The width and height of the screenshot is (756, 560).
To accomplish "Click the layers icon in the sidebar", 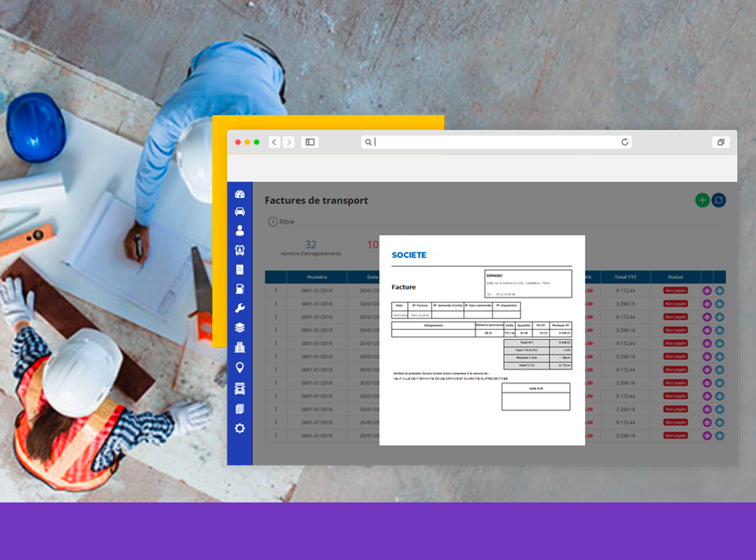I will tap(240, 327).
